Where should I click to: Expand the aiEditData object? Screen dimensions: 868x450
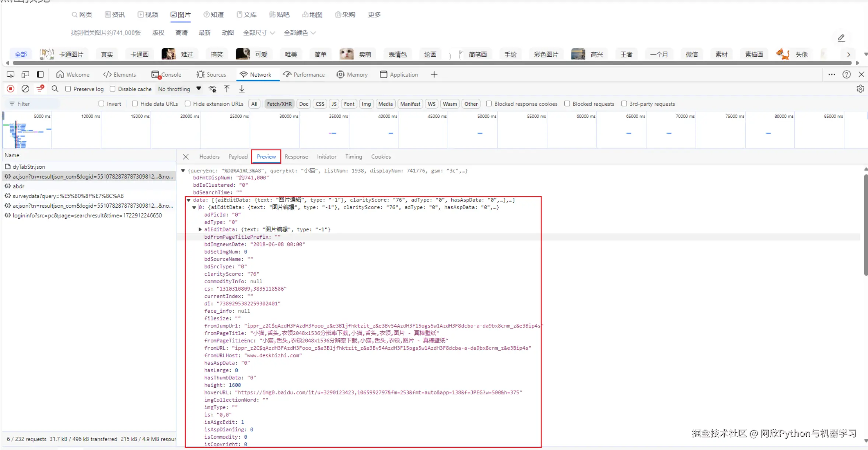200,229
